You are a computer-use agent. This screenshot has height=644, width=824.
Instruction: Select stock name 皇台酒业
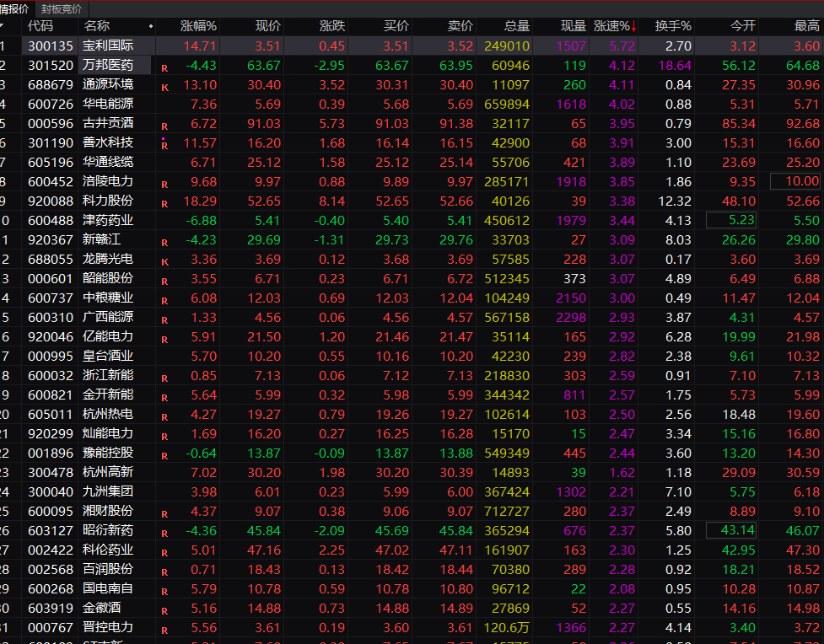108,356
